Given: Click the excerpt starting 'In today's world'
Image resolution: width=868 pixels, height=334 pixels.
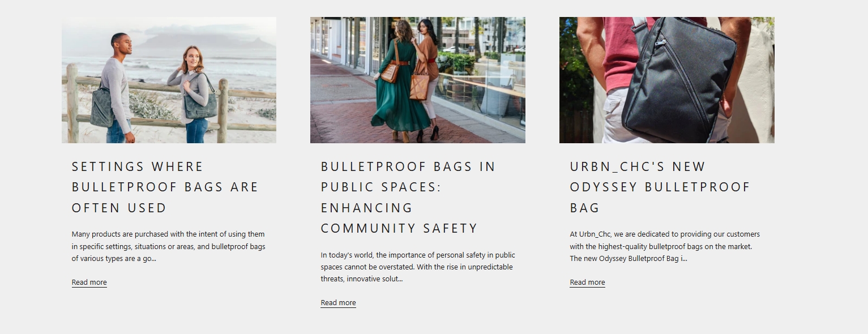Looking at the screenshot, I should pos(418,267).
